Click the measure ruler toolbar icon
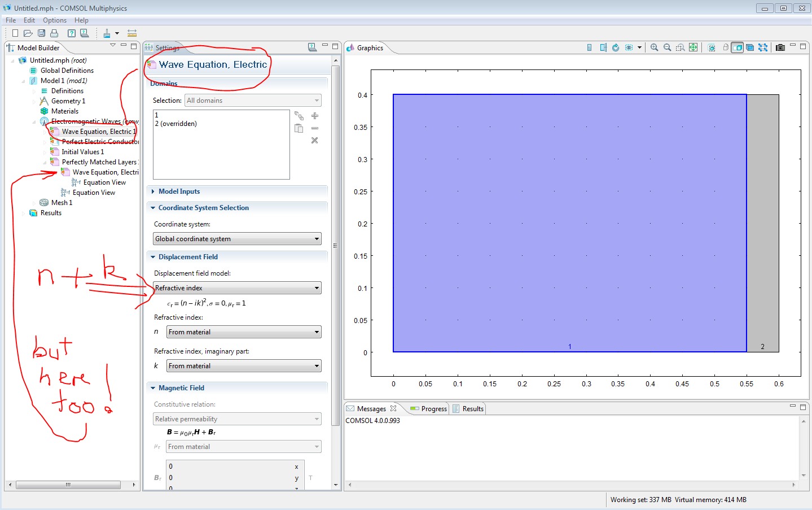812x510 pixels. pos(132,33)
